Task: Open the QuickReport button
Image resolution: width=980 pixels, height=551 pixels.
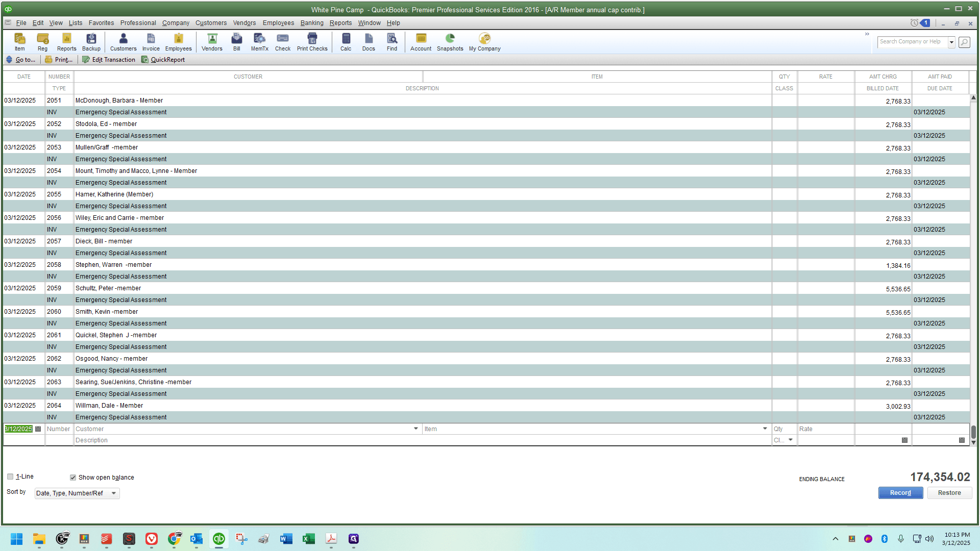Action: pos(163,60)
